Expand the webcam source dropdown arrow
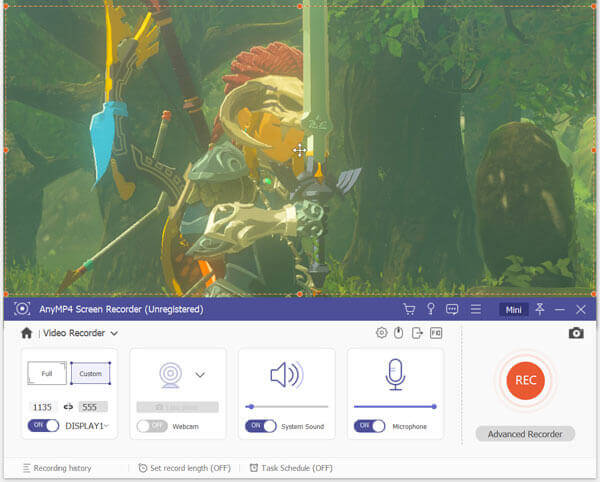Image resolution: width=600 pixels, height=482 pixels. [x=200, y=375]
